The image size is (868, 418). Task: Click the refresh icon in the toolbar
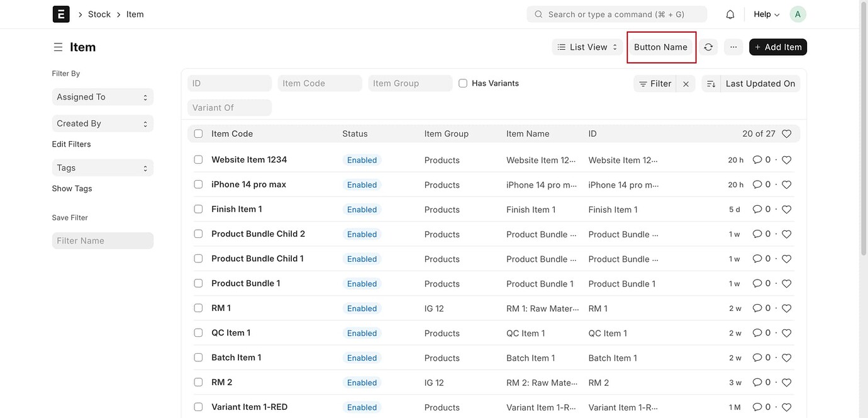point(708,47)
